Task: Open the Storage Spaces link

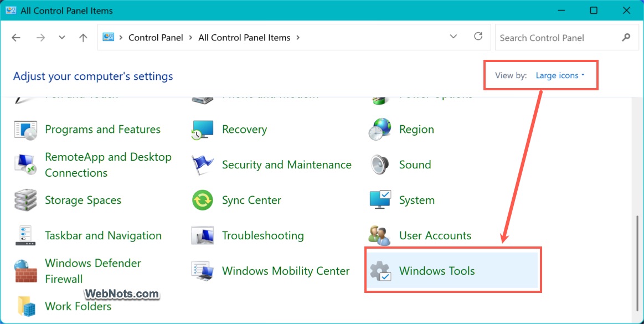Action: [83, 200]
